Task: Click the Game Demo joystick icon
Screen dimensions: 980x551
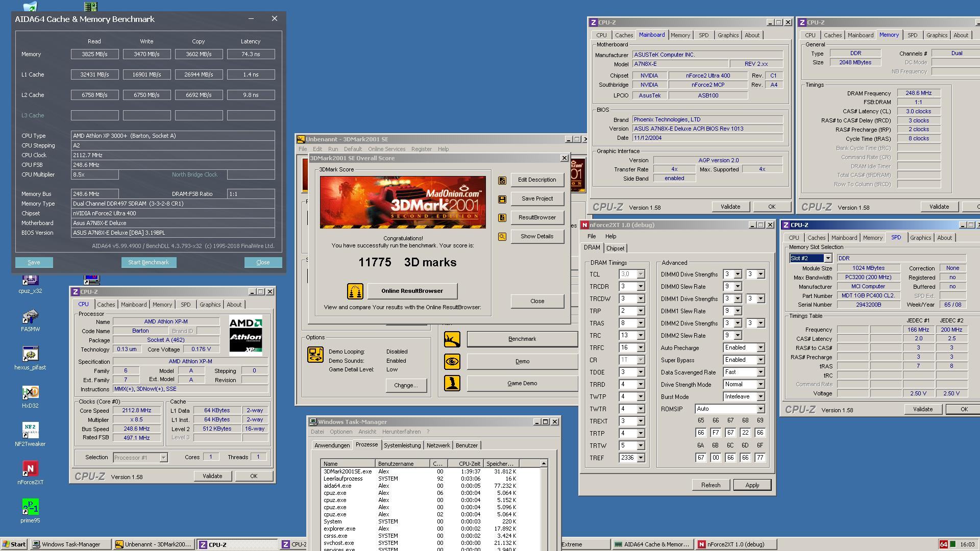Action: tap(452, 383)
